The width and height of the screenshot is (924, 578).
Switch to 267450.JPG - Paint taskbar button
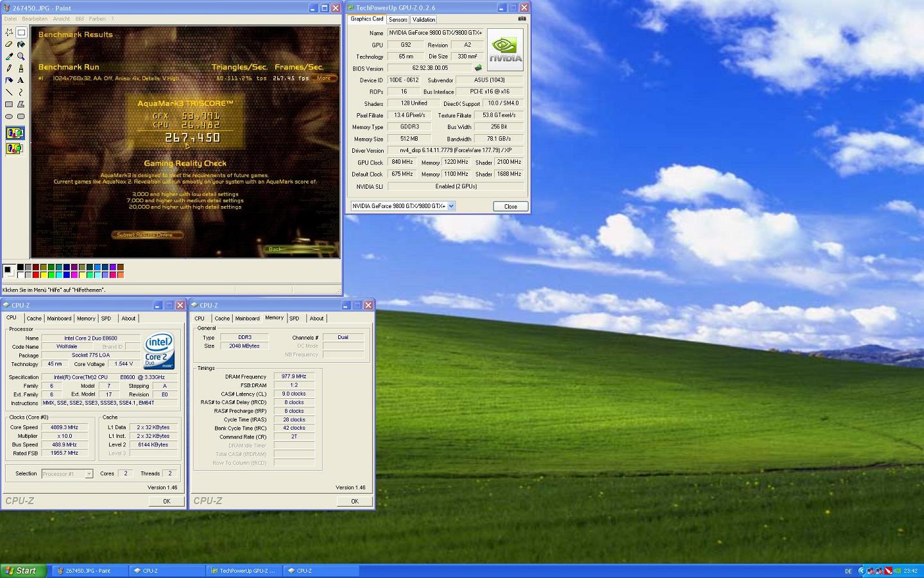89,571
